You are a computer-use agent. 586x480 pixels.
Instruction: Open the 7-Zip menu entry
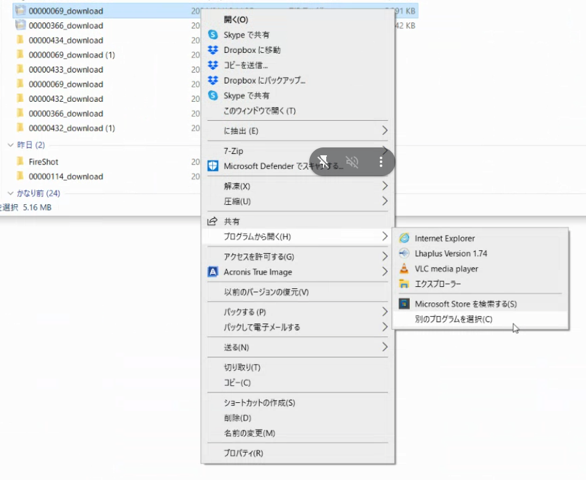coord(298,151)
